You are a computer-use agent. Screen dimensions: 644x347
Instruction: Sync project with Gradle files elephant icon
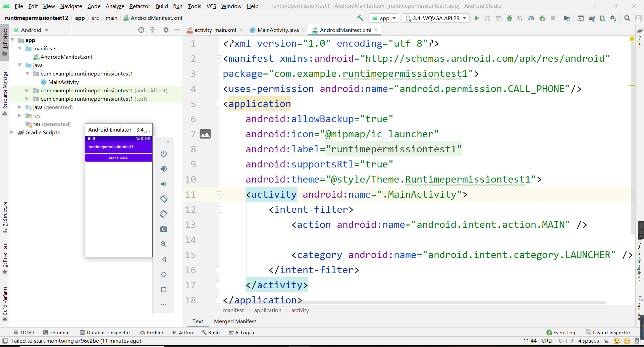pos(592,18)
